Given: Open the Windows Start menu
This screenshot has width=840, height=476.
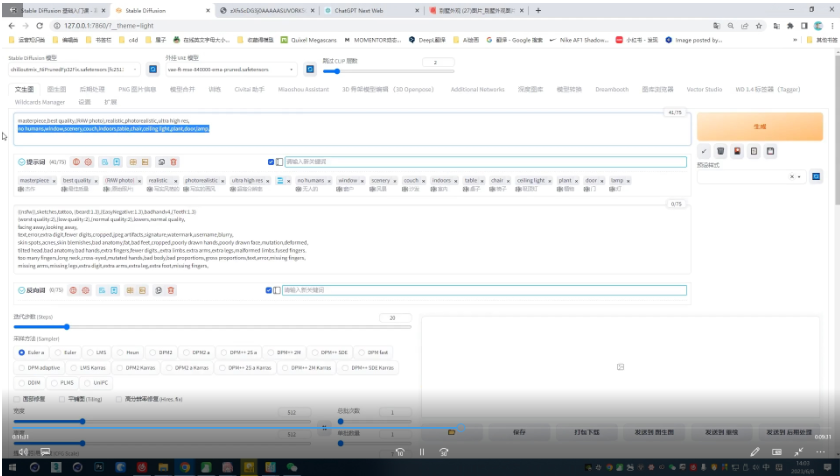Looking at the screenshot, I should 12,467.
